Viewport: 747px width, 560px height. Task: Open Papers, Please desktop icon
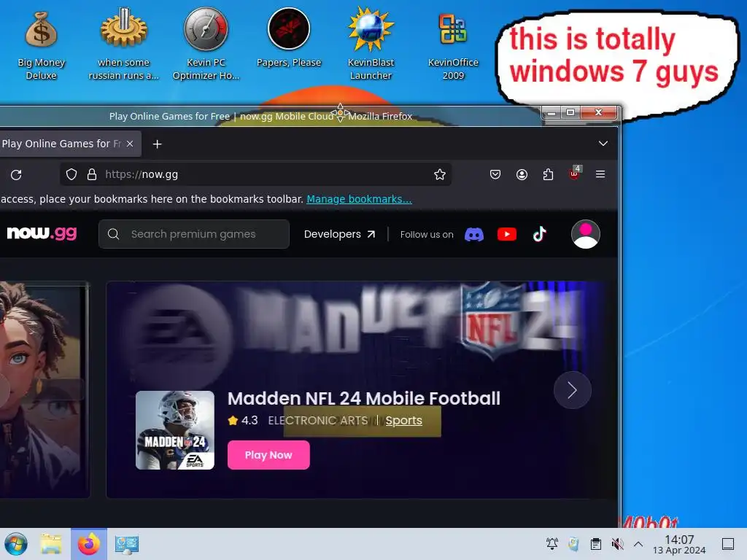click(289, 39)
